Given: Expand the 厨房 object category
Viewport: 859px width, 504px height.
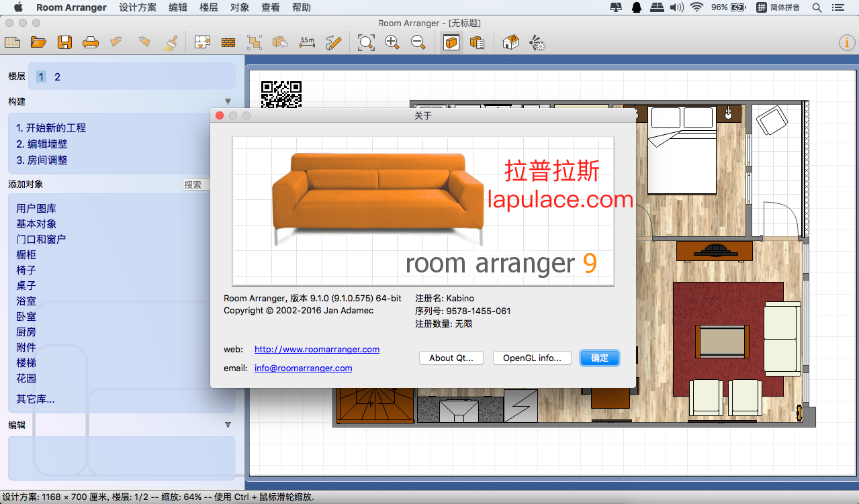Looking at the screenshot, I should (26, 332).
